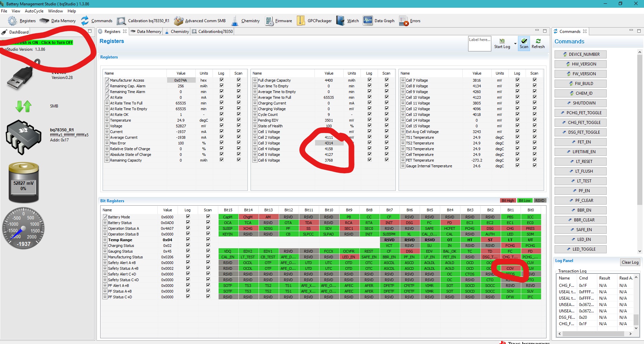This screenshot has height=344, width=644.
Task: Click the PF_CLEAR command button
Action: coord(580,201)
